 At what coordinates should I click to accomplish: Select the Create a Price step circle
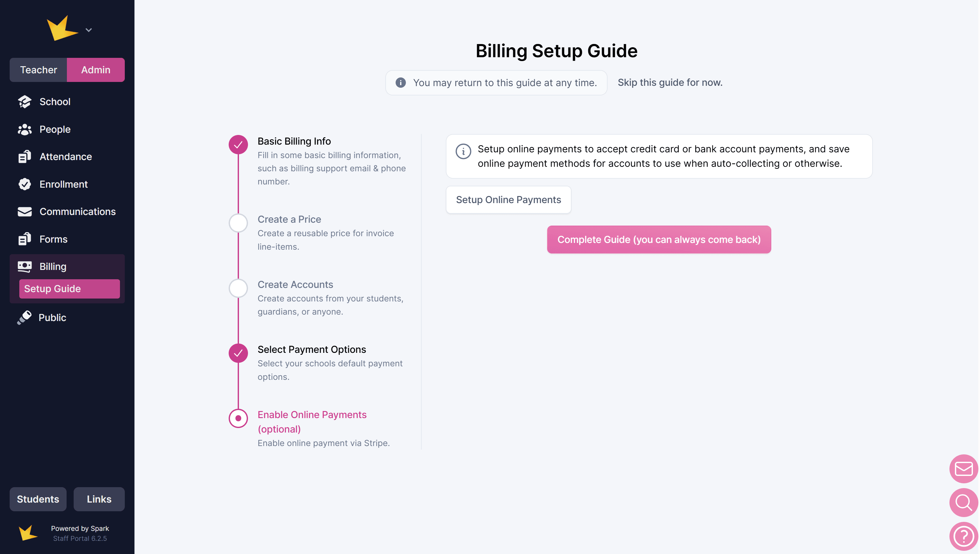(x=238, y=223)
